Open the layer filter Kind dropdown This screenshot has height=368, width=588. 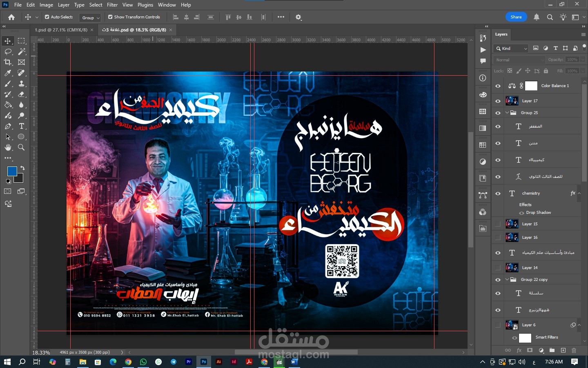(x=511, y=48)
